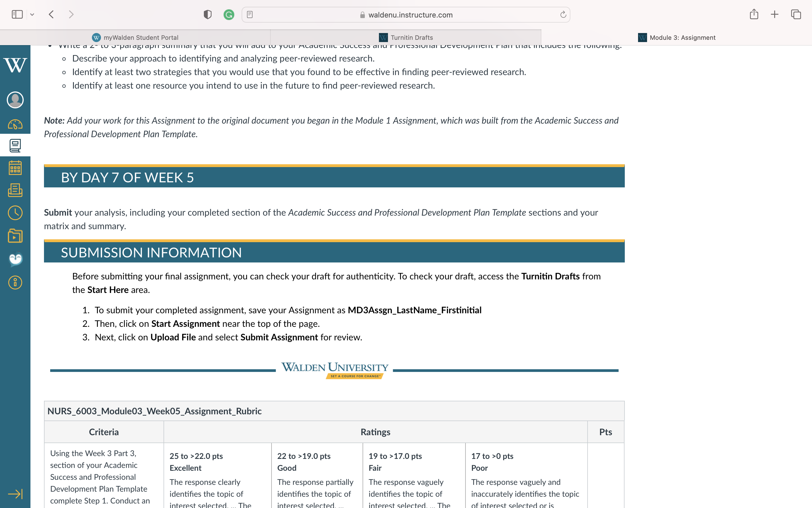Open a new tab with plus

click(775, 14)
